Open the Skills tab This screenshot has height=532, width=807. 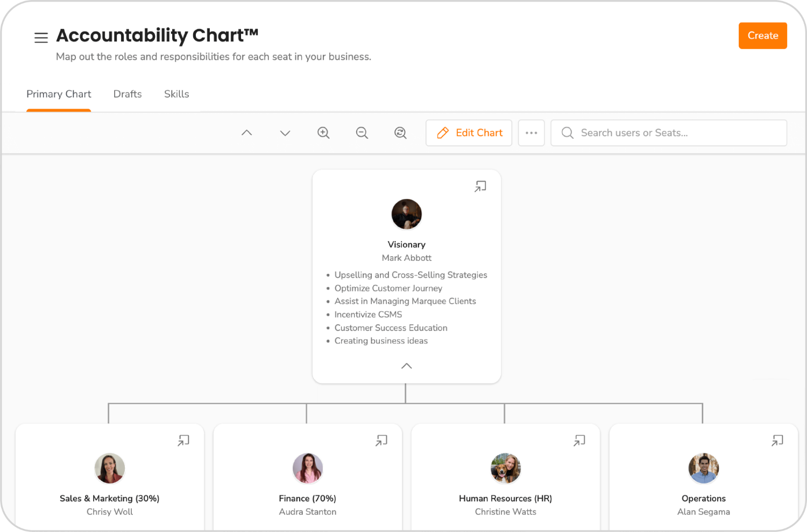176,94
